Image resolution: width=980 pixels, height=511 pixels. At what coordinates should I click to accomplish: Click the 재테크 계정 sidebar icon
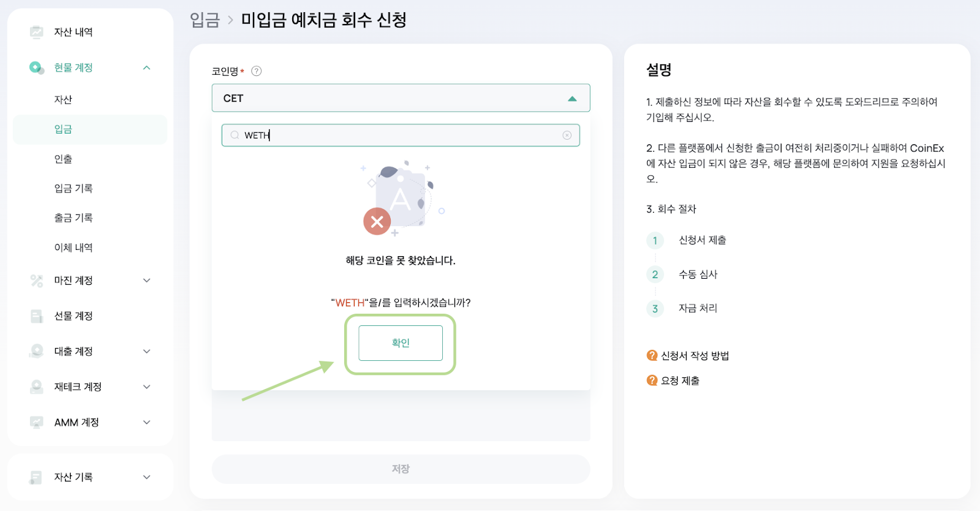pos(37,387)
